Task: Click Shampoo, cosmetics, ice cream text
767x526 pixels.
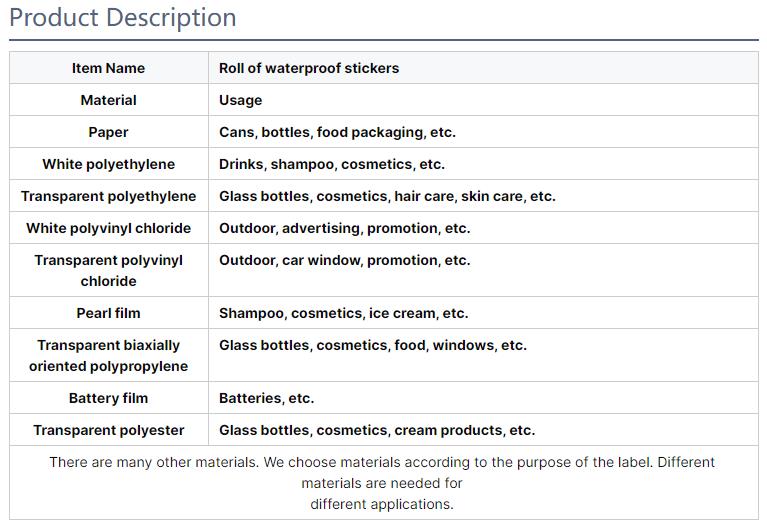Action: pyautogui.click(x=343, y=313)
